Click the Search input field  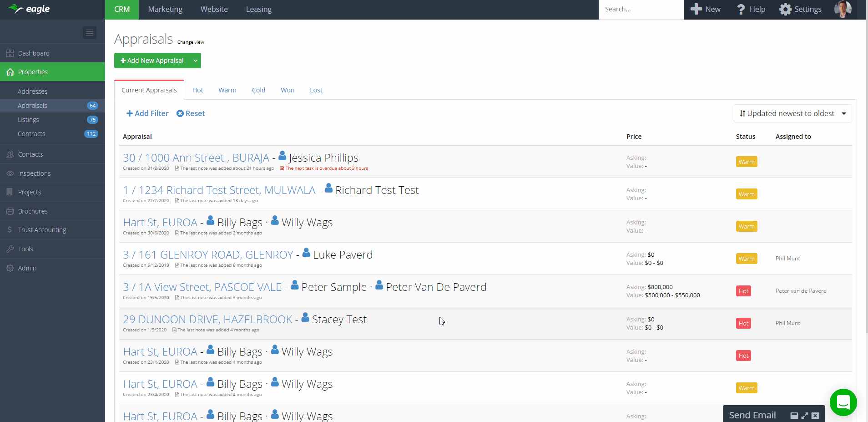[x=641, y=9]
